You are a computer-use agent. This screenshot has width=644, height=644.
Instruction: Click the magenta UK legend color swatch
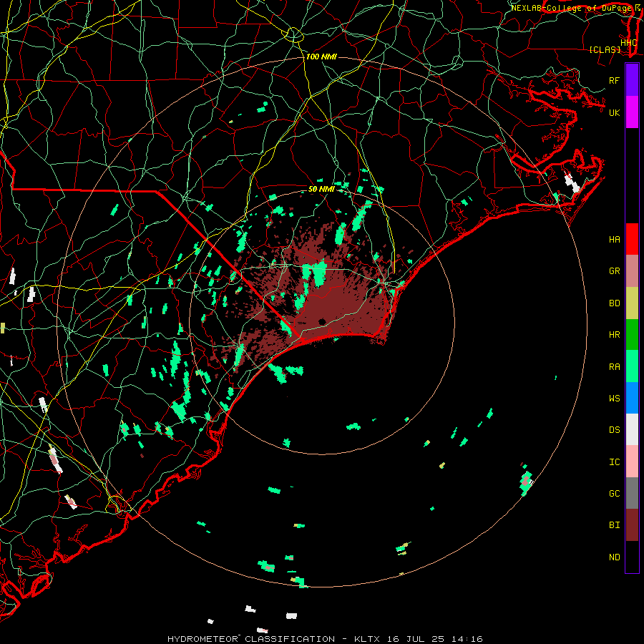(x=632, y=112)
